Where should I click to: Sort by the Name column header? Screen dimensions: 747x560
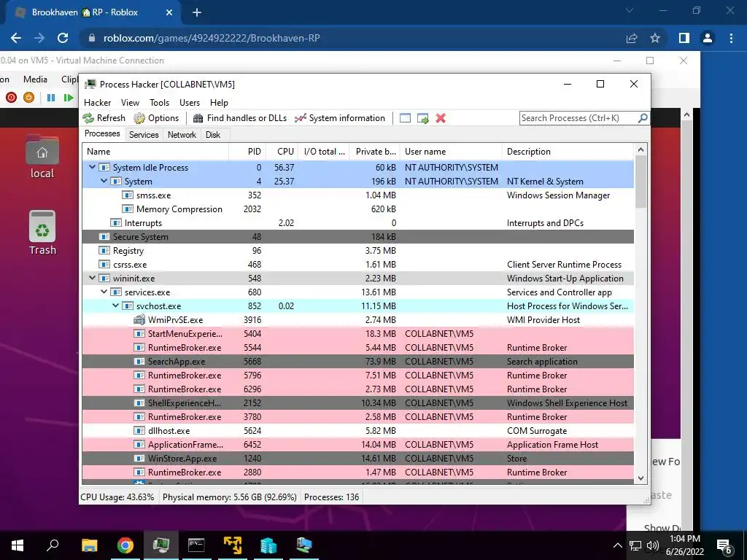pyautogui.click(x=155, y=152)
